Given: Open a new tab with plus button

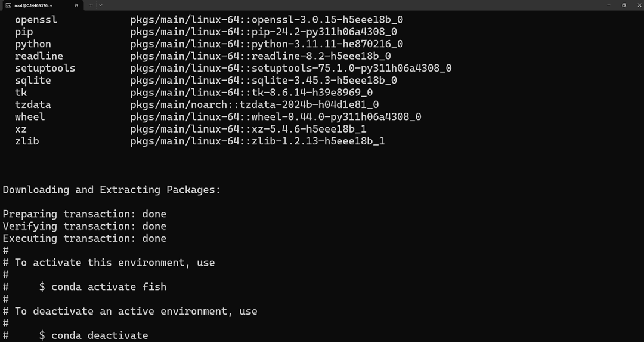Looking at the screenshot, I should click(91, 5).
